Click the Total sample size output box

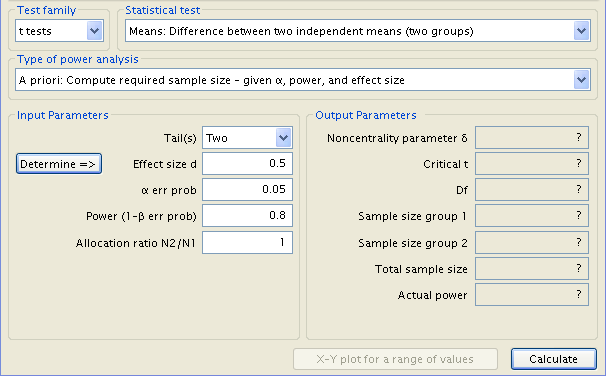[x=532, y=269]
